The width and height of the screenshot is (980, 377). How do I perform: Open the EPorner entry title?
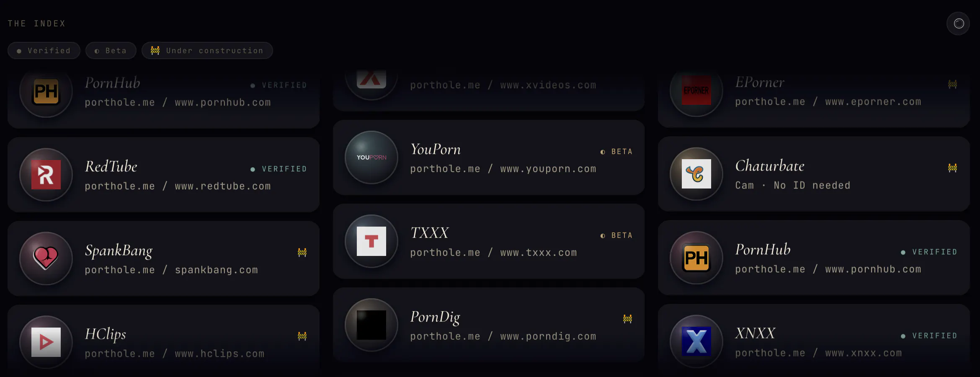click(760, 83)
